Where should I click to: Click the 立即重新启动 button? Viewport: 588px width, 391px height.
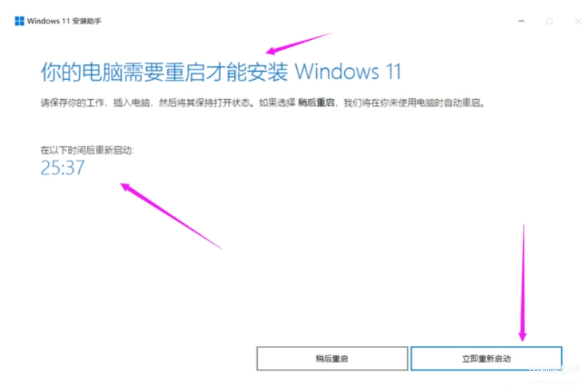(486, 358)
